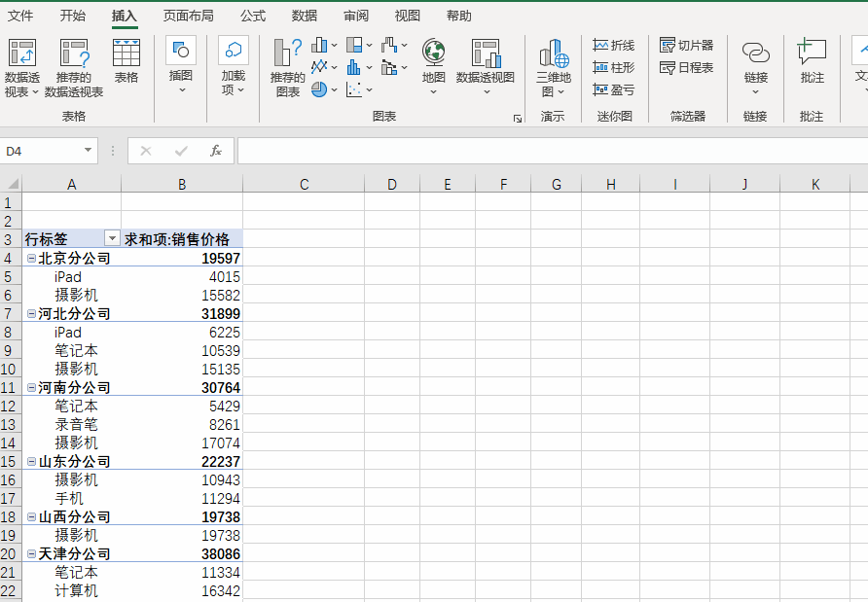
Task: Insert a Win/Loss sparkline (盈亏)
Action: coord(613,89)
